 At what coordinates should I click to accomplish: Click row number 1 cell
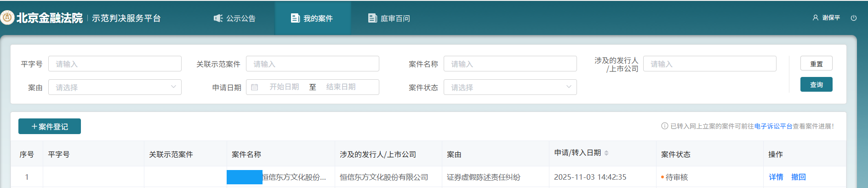27,177
